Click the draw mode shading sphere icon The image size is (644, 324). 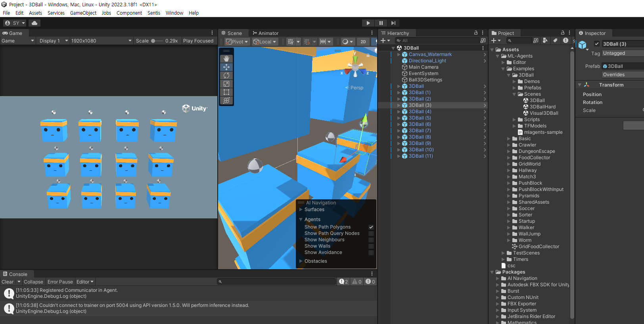coord(345,41)
